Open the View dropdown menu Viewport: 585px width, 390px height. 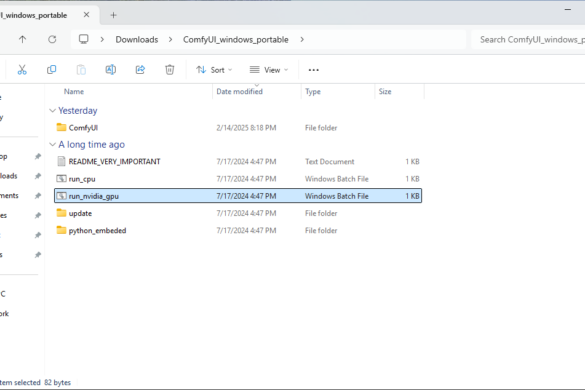click(x=269, y=70)
